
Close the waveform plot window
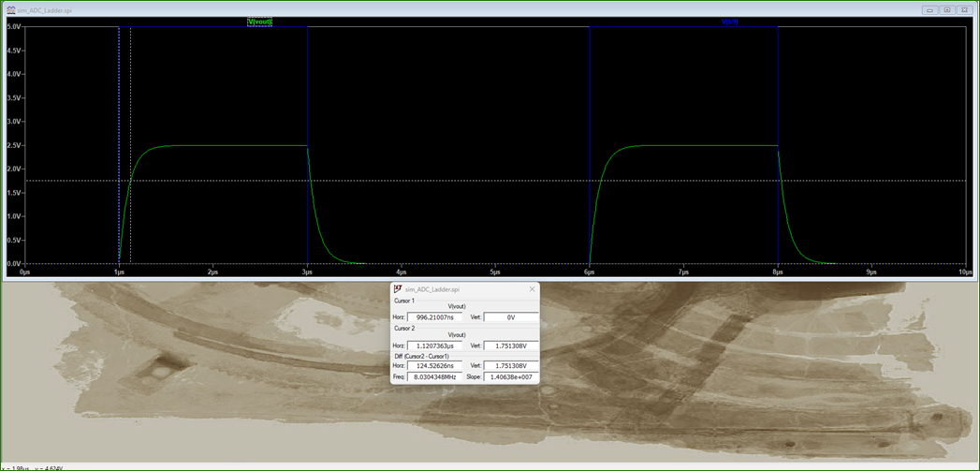point(964,10)
